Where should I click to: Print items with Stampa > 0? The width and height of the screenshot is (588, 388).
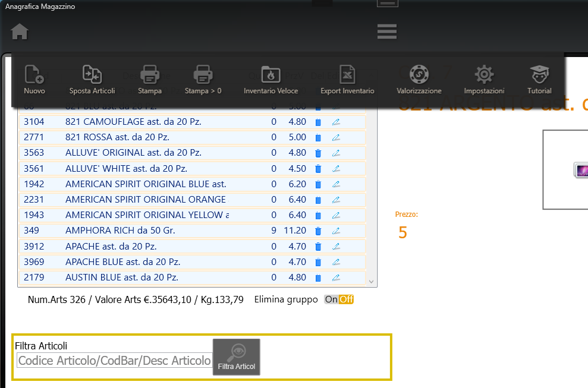coord(203,80)
